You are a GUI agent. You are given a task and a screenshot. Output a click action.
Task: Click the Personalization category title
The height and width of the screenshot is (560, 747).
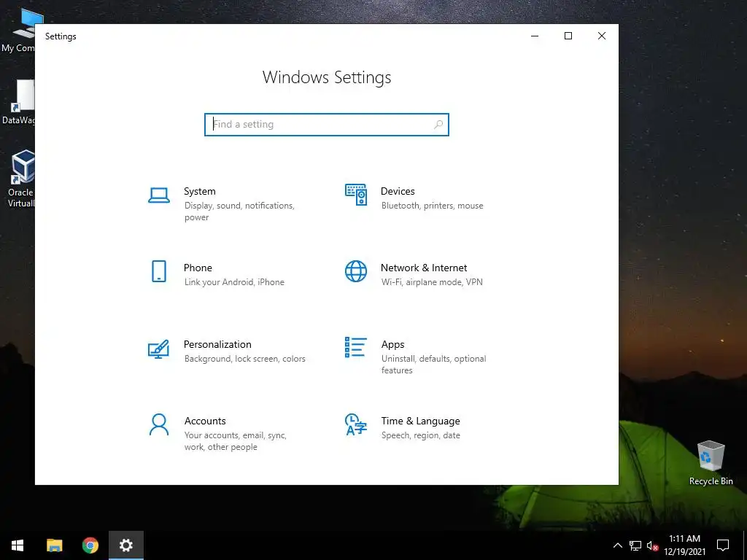point(217,344)
